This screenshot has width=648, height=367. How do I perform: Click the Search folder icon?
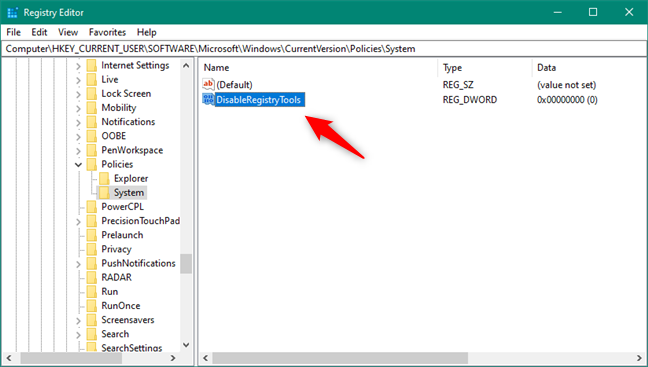coord(92,334)
